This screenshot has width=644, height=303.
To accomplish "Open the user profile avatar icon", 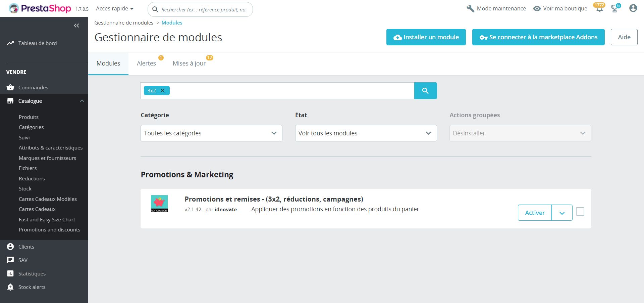I will (x=633, y=8).
